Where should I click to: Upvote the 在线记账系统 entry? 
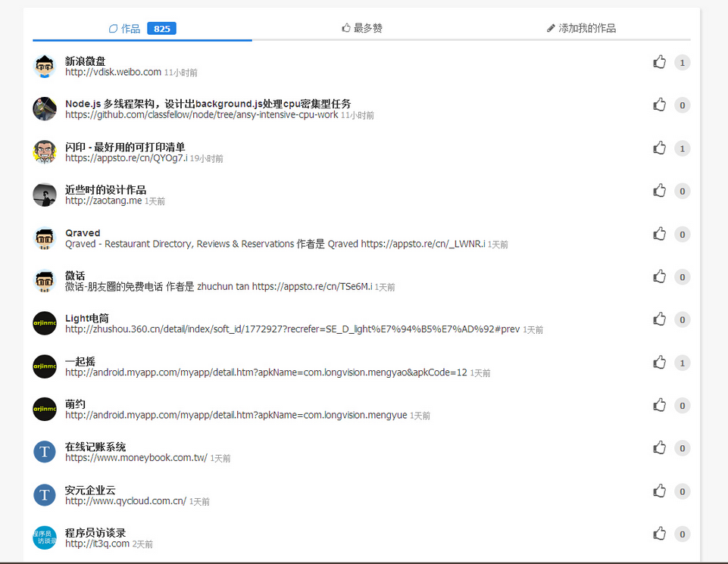(x=659, y=447)
